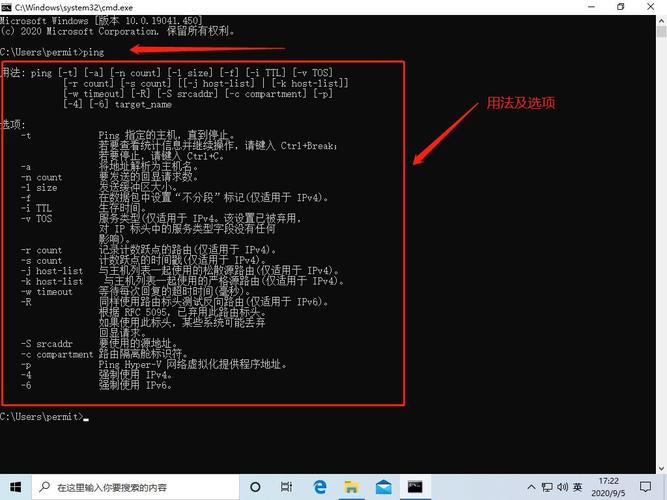Click the '-j host-list' option text

tap(52, 271)
